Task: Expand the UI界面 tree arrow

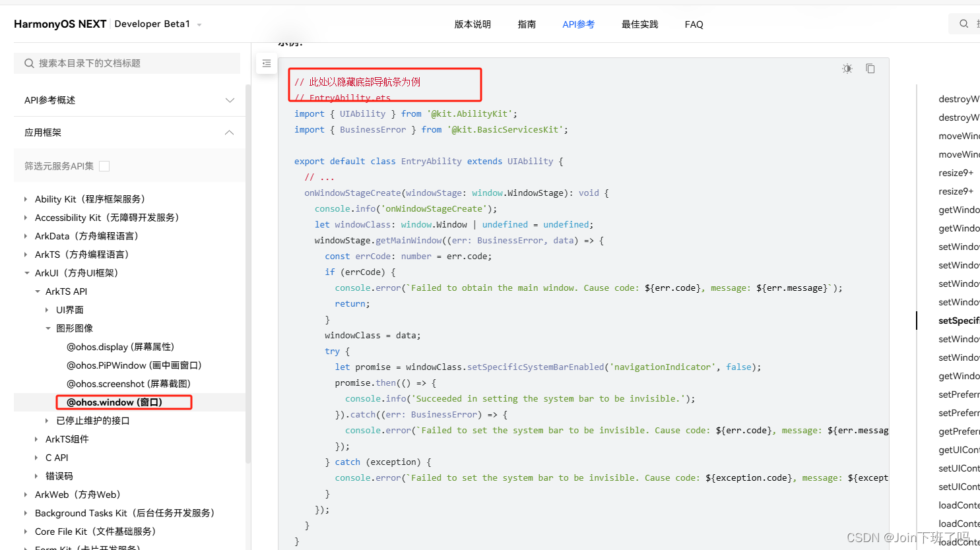Action: point(47,310)
